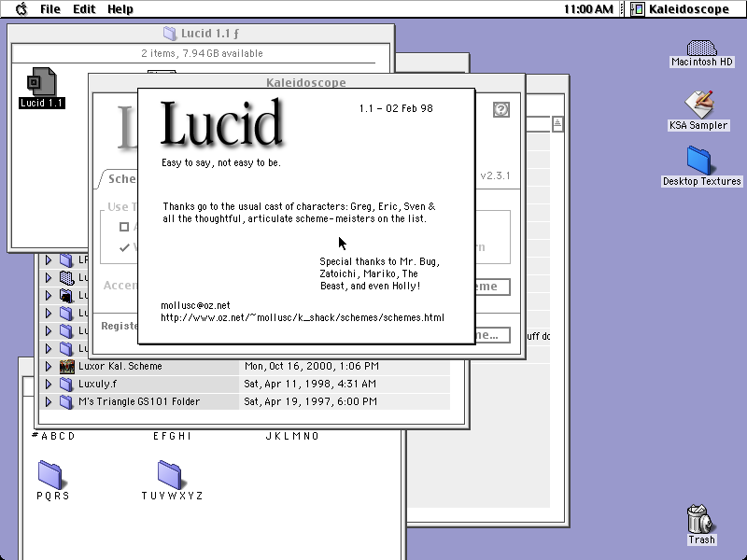Select the list folder icon with dark picture
This screenshot has height=560, width=747.
pyautogui.click(x=66, y=296)
